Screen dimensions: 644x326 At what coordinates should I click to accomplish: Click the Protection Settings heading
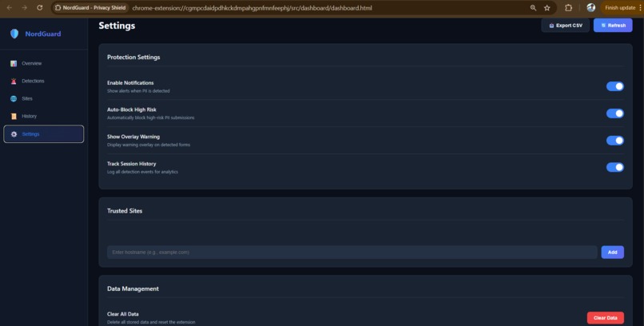click(x=133, y=57)
